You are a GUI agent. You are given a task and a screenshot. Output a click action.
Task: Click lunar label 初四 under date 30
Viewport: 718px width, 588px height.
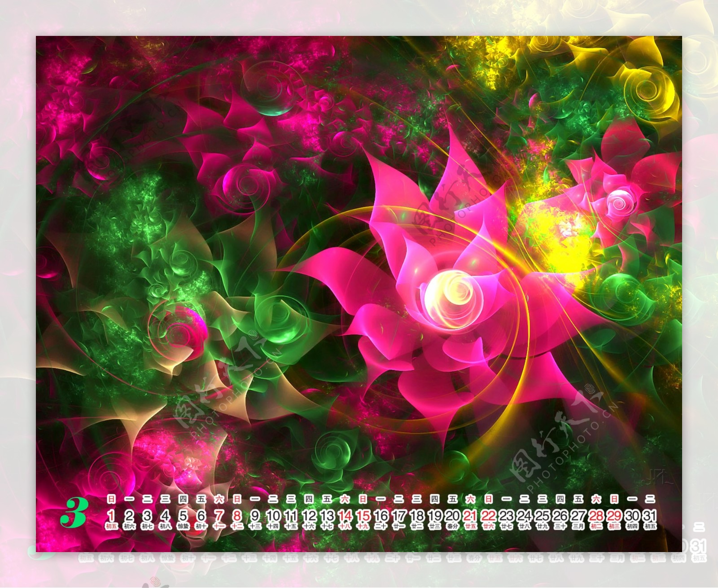(632, 526)
